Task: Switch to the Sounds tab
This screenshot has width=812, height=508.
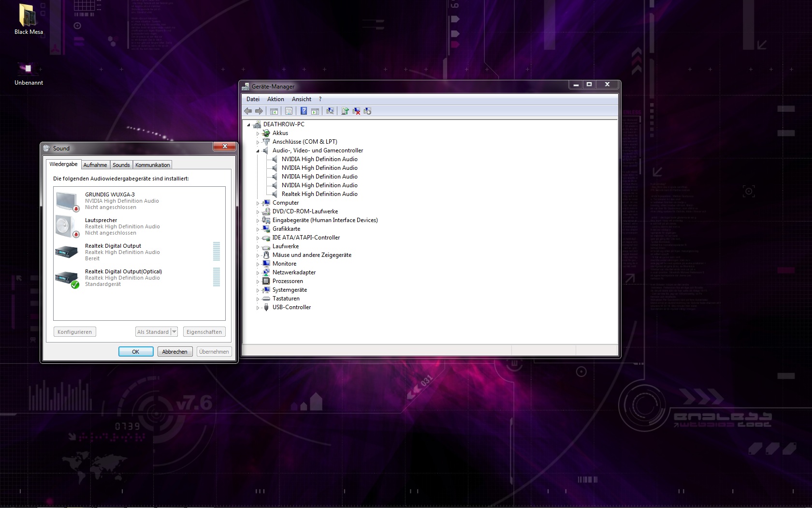Action: pos(121,165)
